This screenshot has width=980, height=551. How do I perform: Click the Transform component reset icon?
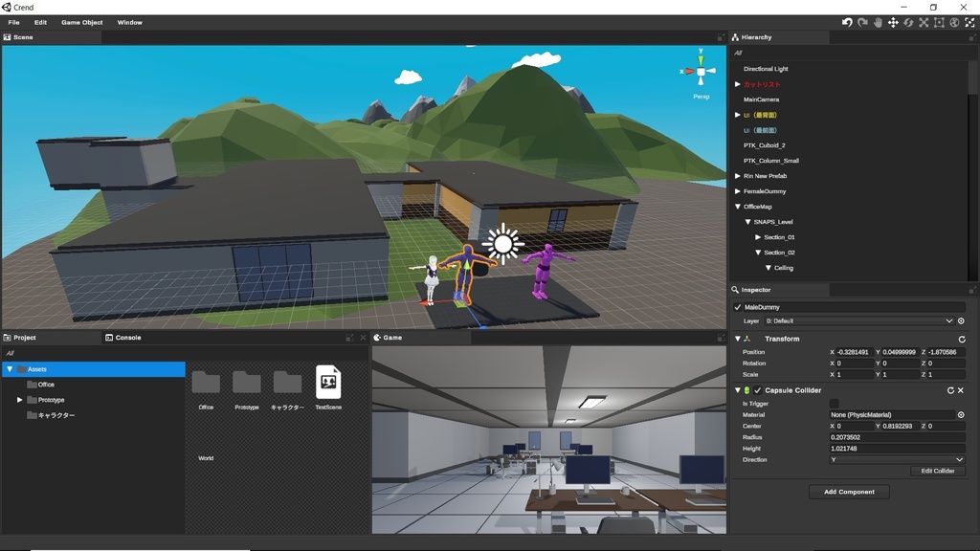tap(963, 338)
